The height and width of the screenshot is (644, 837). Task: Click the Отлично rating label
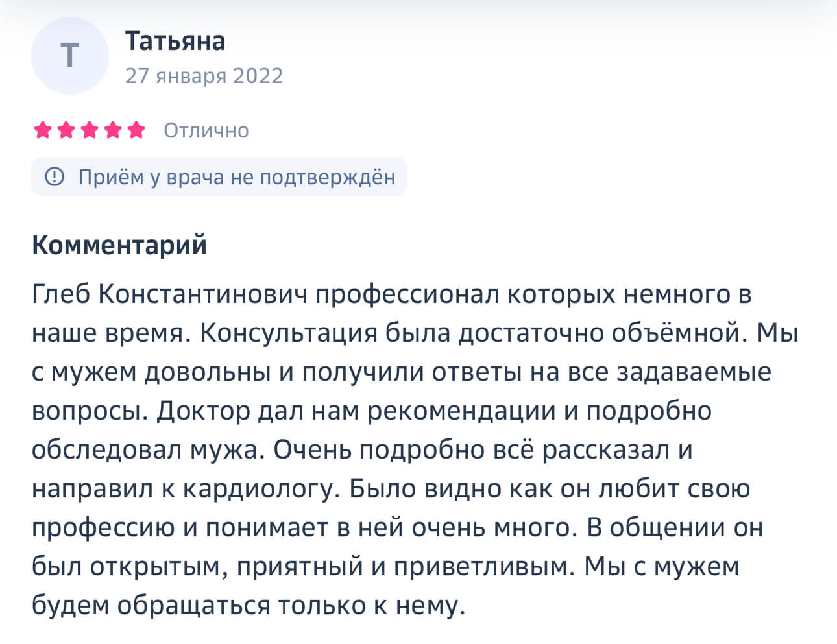click(x=206, y=130)
